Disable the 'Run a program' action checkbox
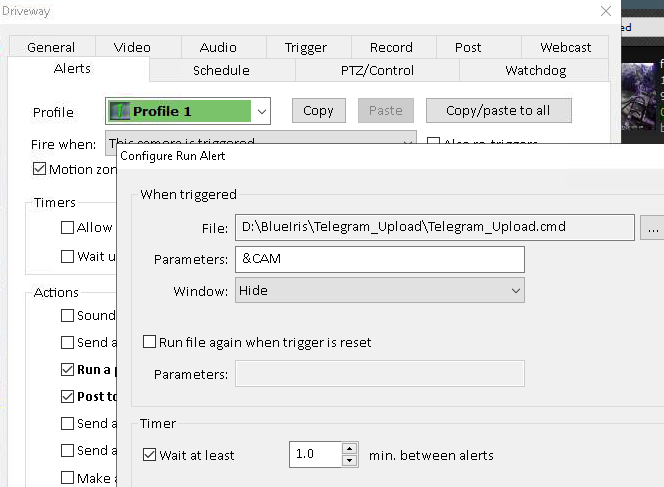The height and width of the screenshot is (487, 664). pyautogui.click(x=67, y=370)
